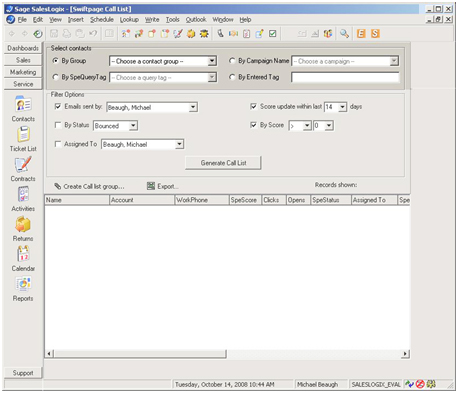Select the By Campaign Name radio button

(x=232, y=61)
